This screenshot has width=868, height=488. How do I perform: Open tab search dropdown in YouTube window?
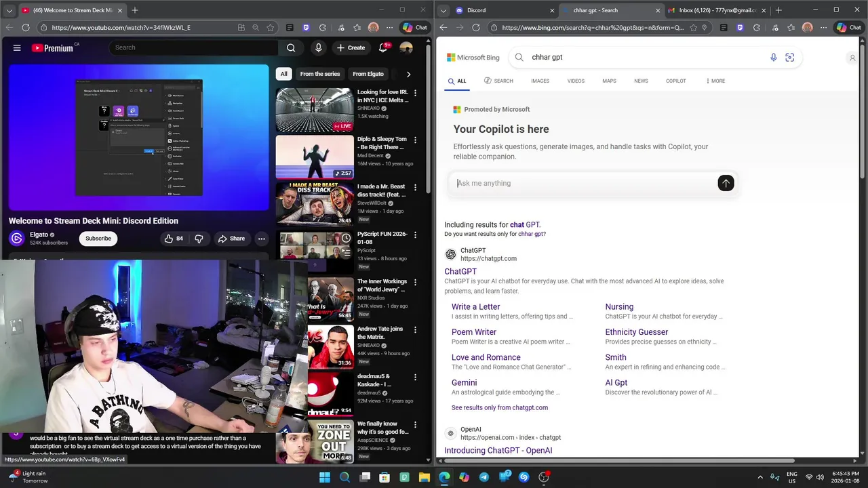pyautogui.click(x=9, y=10)
